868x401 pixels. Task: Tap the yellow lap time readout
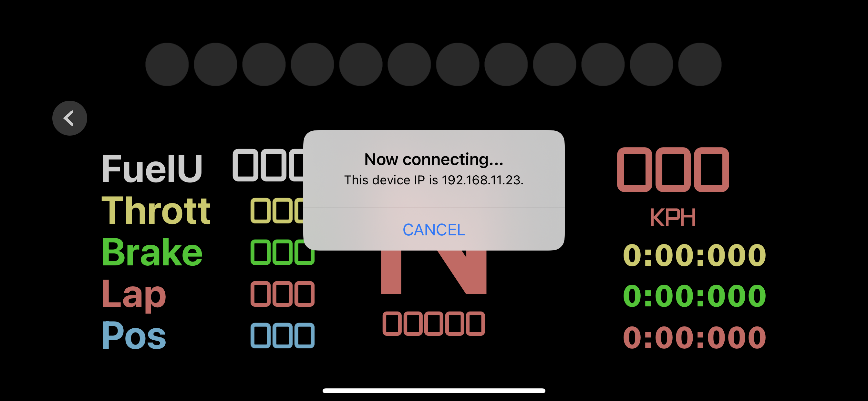point(695,255)
